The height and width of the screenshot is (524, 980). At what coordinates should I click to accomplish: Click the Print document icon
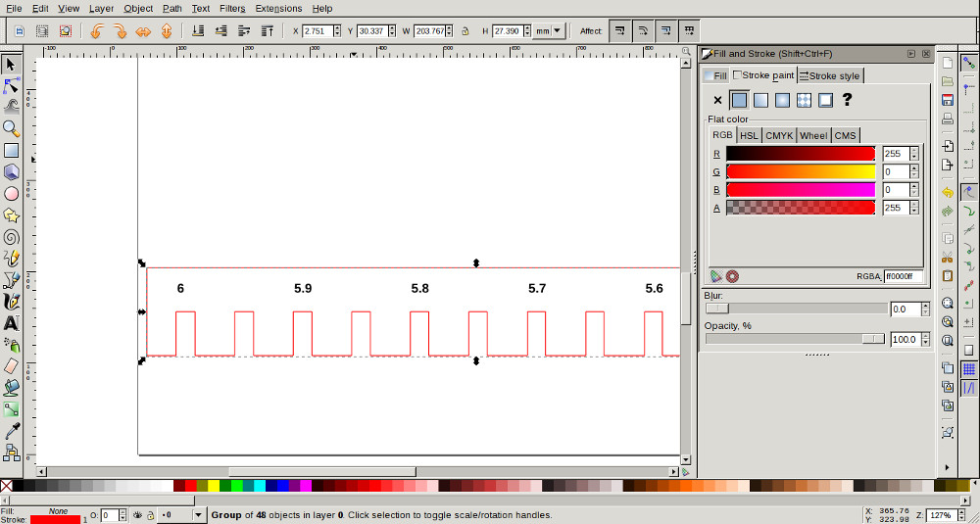point(948,119)
